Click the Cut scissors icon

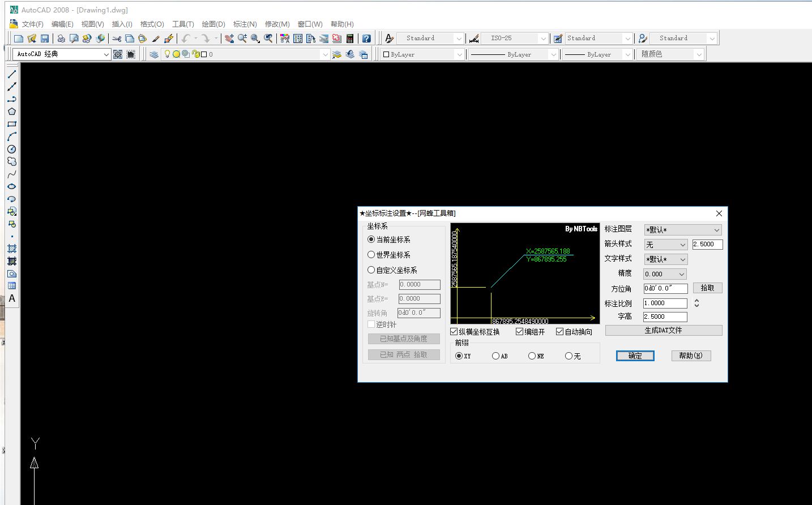pyautogui.click(x=117, y=38)
